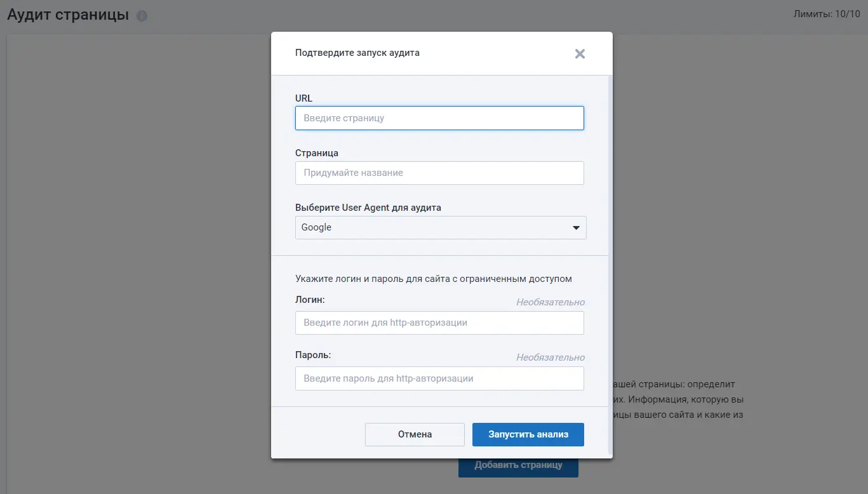Click the "Подтвердите запуск аудита" dialog title

pos(357,53)
